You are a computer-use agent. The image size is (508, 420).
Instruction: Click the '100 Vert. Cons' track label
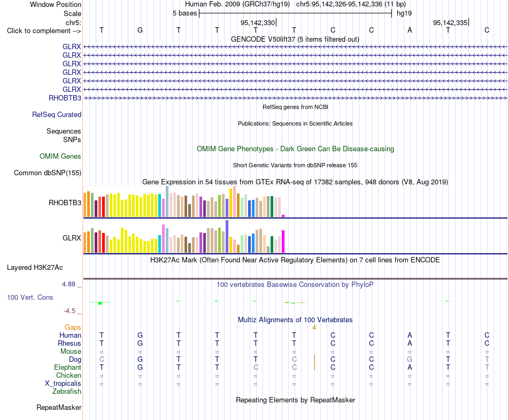pyautogui.click(x=30, y=297)
